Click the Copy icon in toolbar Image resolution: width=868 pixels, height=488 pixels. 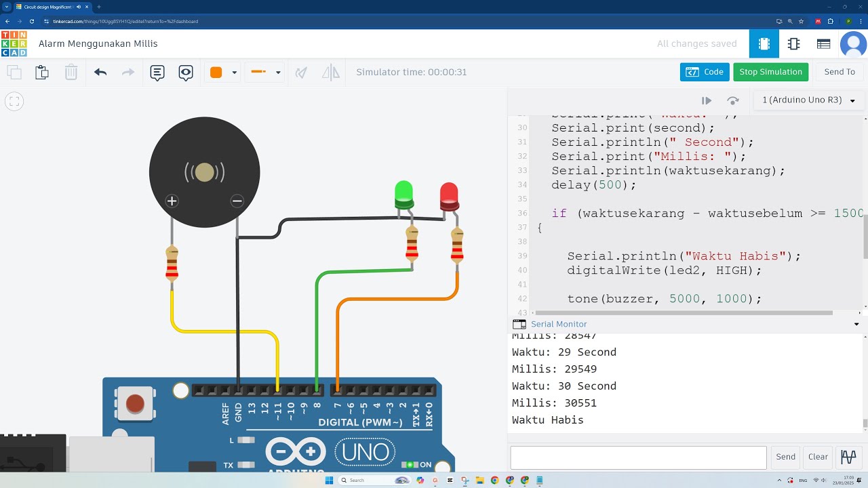[x=14, y=73]
